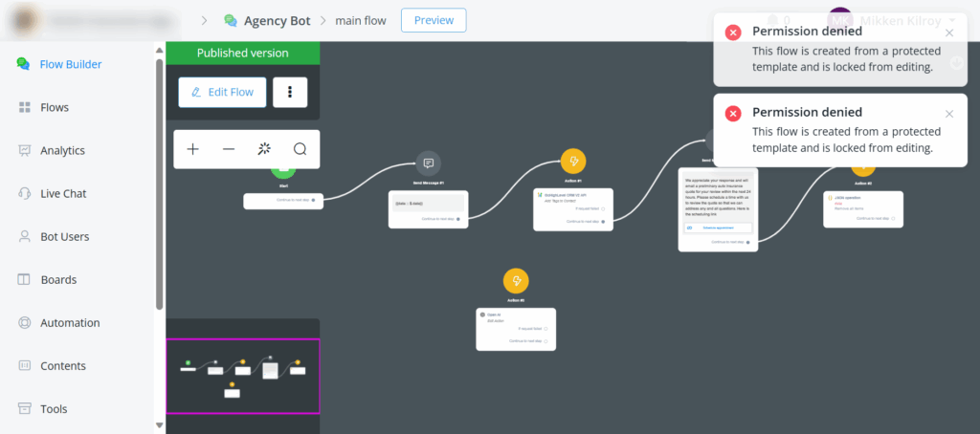Open Live Chat from the sidebar
Viewport: 980px width, 434px height.
click(x=63, y=193)
